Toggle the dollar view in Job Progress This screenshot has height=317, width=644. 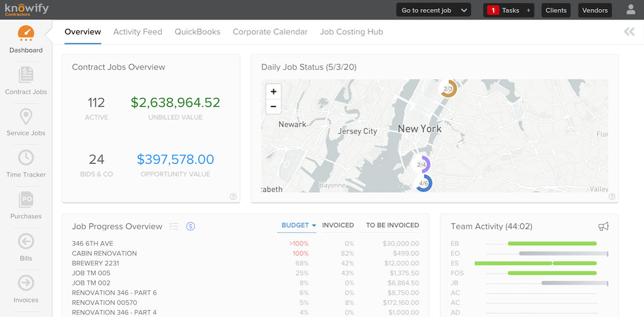(190, 226)
